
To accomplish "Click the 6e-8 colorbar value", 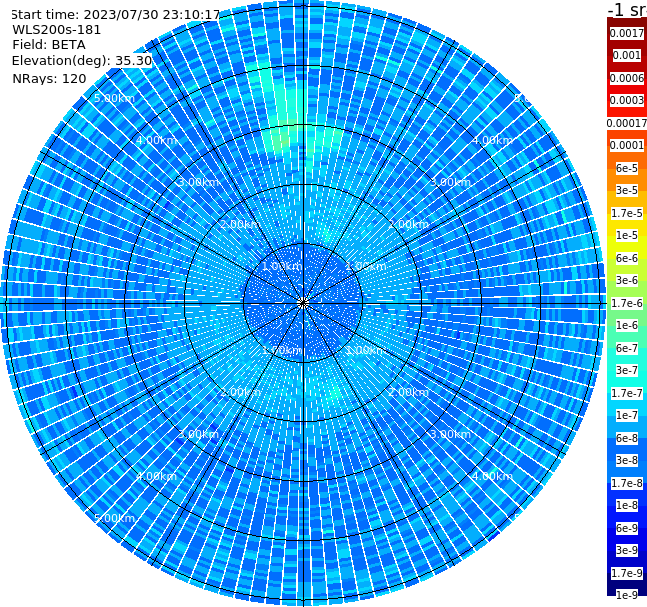I will (627, 438).
